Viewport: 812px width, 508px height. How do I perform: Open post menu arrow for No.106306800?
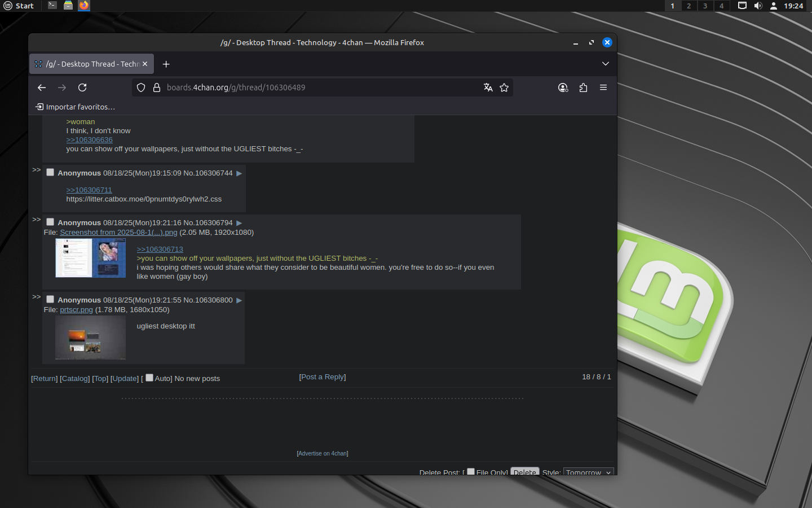point(239,300)
